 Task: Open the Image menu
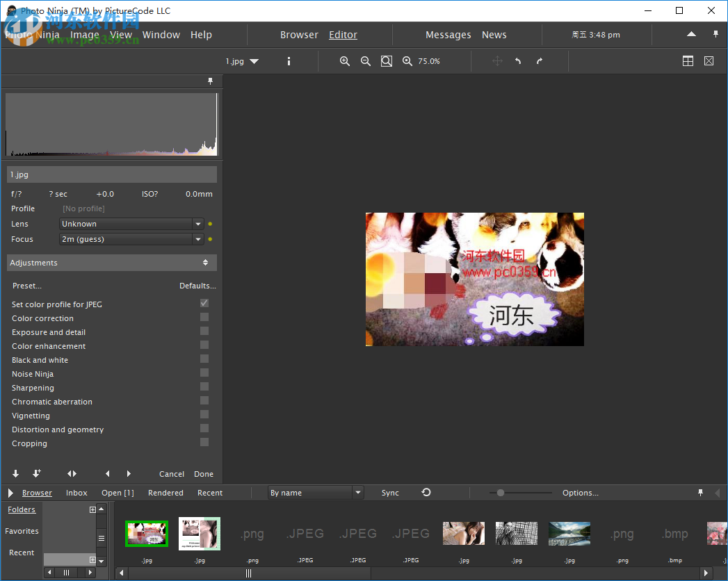[84, 35]
